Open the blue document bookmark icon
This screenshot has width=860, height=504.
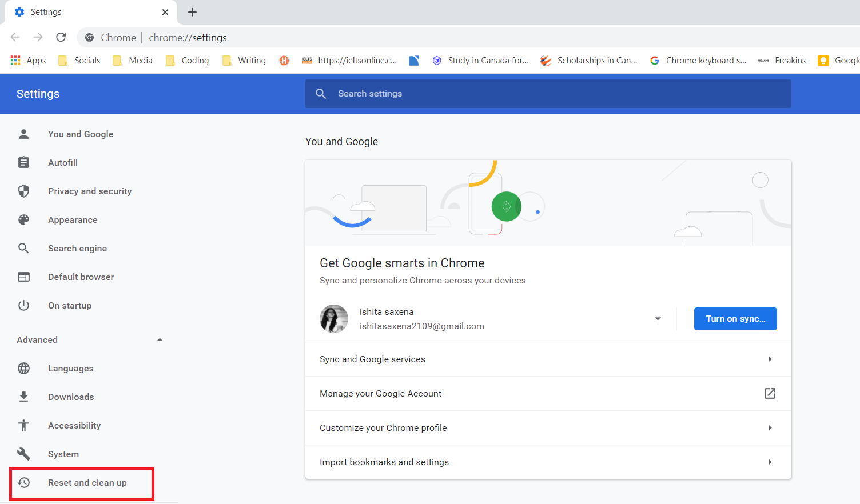click(x=415, y=61)
